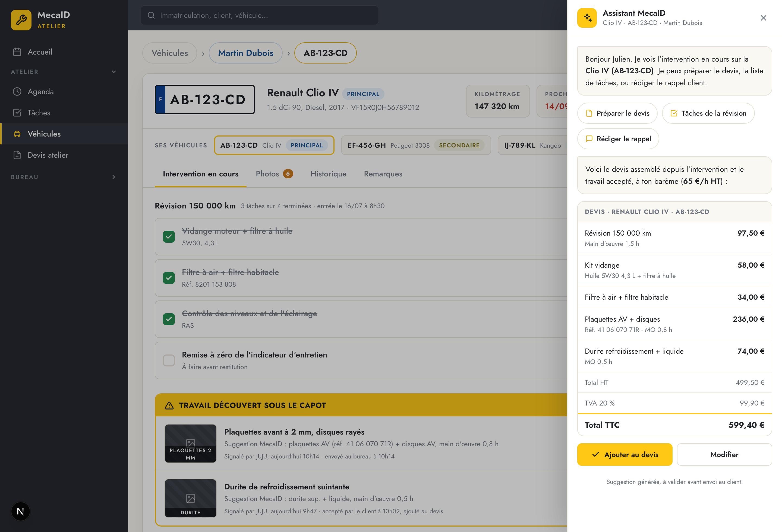Viewport: 782px width, 532px height.
Task: Click the Rédiger le rappel chip
Action: pyautogui.click(x=618, y=139)
